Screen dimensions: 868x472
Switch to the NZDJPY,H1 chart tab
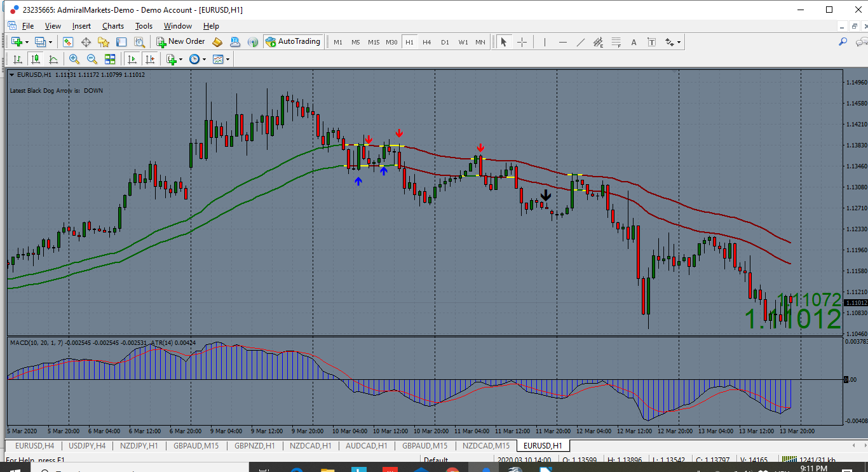tap(139, 445)
